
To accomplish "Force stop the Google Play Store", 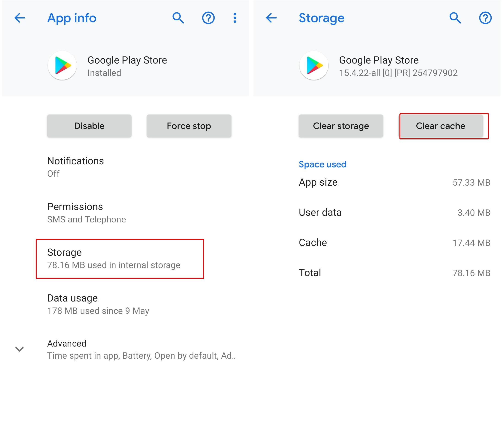I will pos(189,126).
